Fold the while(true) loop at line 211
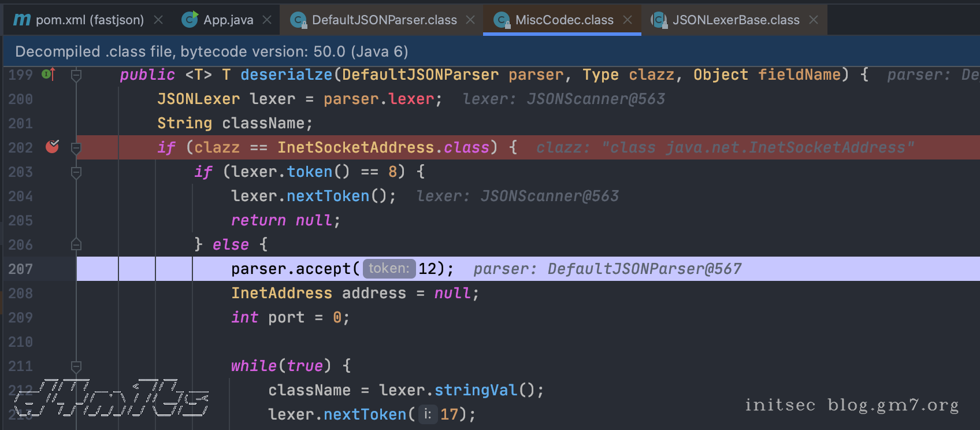 click(x=76, y=366)
